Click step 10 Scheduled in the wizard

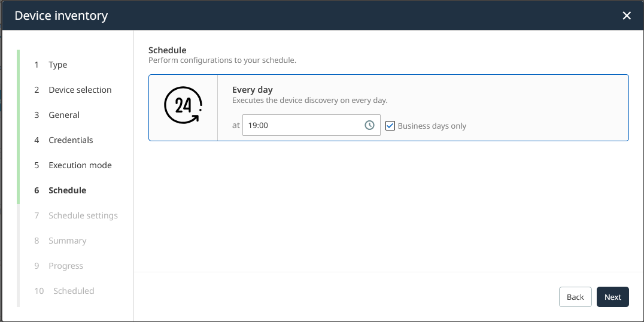pos(73,291)
